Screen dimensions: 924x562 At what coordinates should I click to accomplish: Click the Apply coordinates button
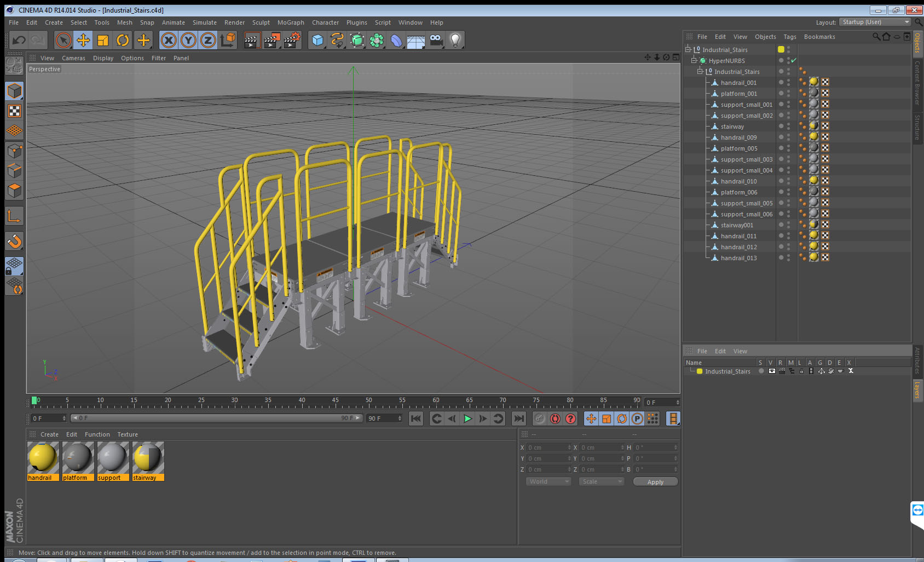[x=655, y=481]
